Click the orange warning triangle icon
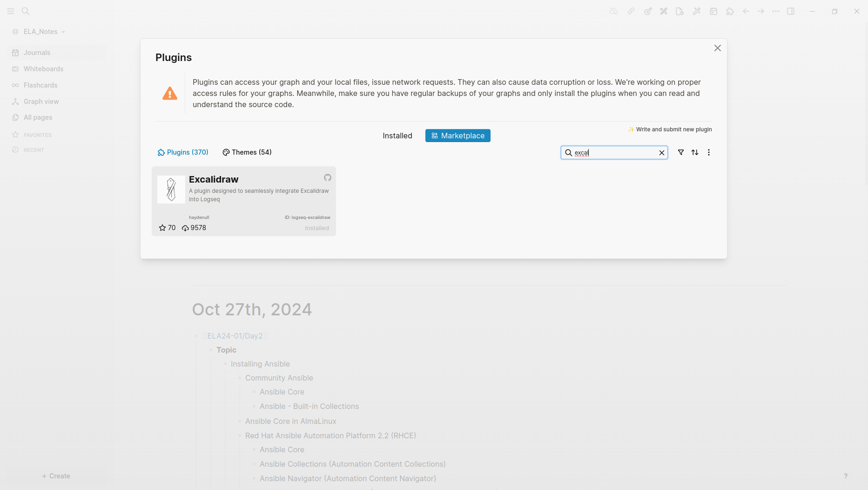The width and height of the screenshot is (868, 490). pyautogui.click(x=170, y=93)
